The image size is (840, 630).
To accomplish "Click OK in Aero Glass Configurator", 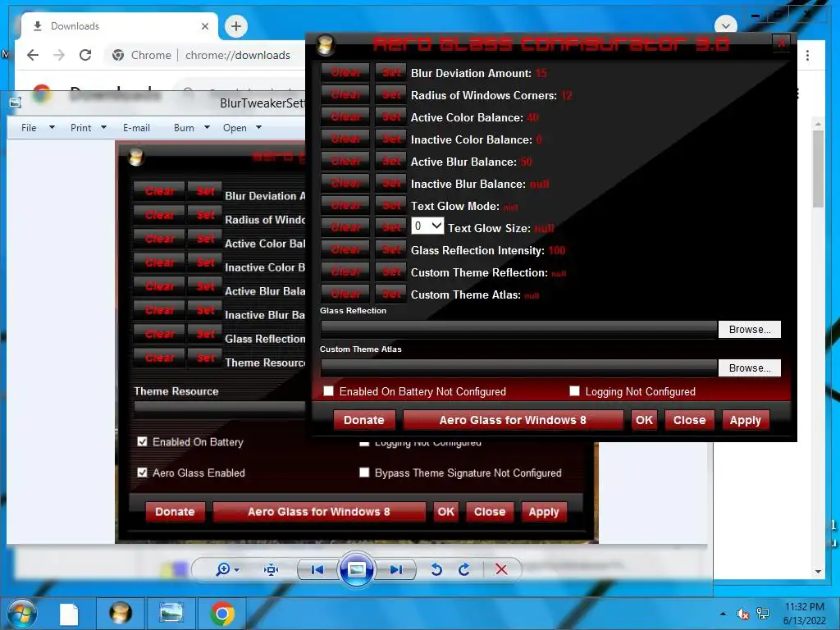I will [644, 420].
